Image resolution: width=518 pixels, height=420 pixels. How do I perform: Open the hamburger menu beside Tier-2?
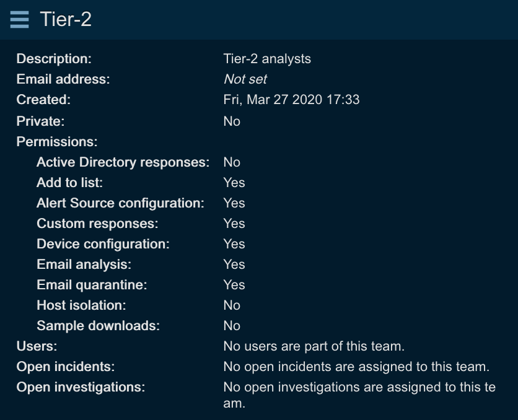[x=19, y=20]
